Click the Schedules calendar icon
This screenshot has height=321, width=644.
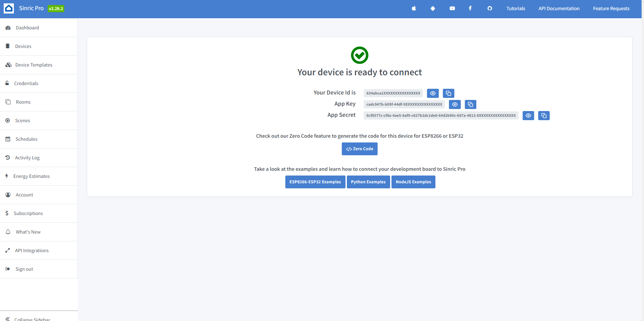coord(8,139)
